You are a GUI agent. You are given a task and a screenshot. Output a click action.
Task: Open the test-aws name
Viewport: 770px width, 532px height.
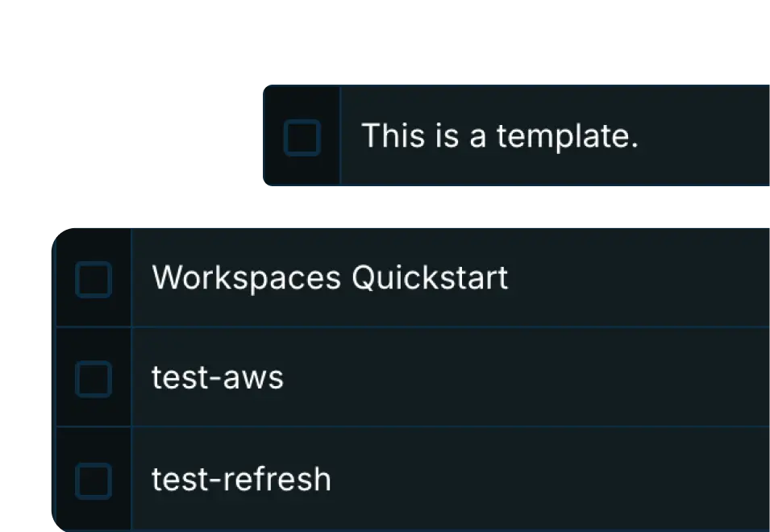[x=218, y=378]
